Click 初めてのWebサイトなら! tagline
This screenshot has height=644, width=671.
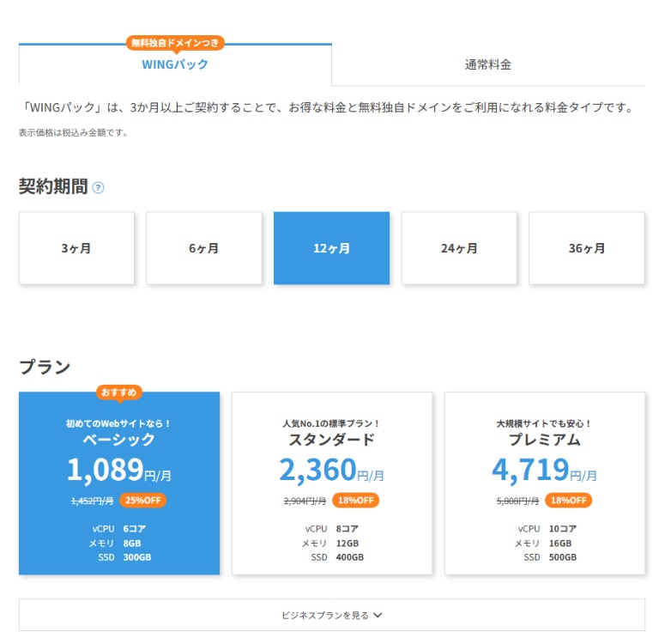[x=118, y=423]
